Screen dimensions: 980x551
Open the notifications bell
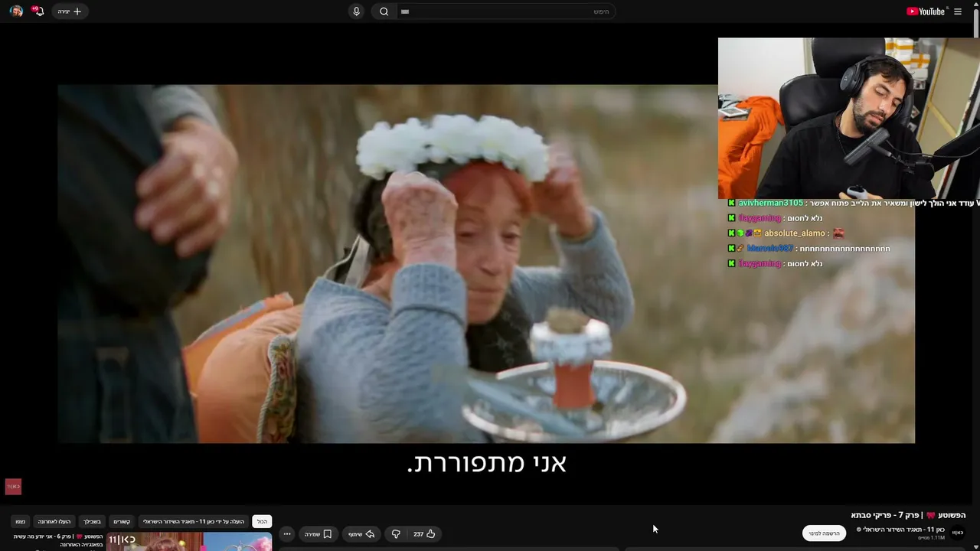click(38, 11)
